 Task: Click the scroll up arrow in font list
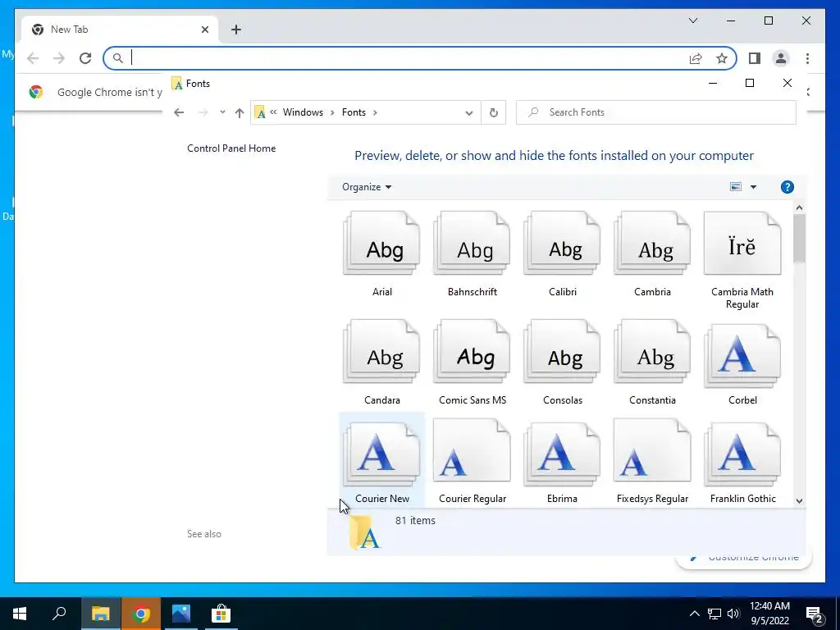click(799, 208)
